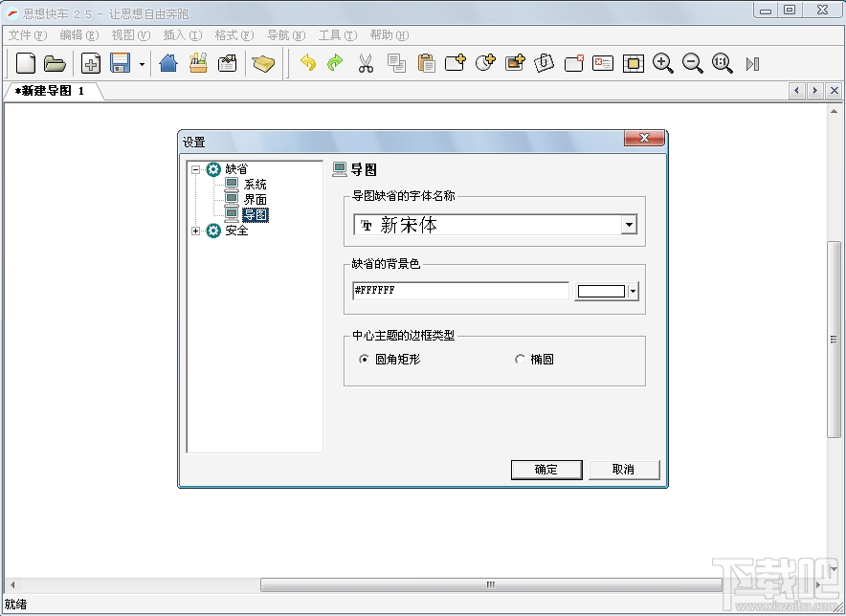The width and height of the screenshot is (846, 616).
Task: Save the map with the floppy disk icon
Action: [x=120, y=63]
